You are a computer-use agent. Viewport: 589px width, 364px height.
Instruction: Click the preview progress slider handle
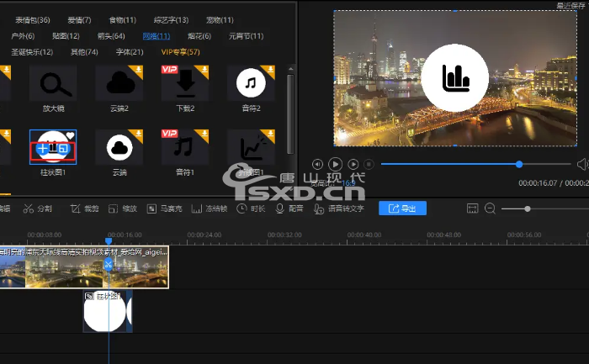tap(519, 164)
